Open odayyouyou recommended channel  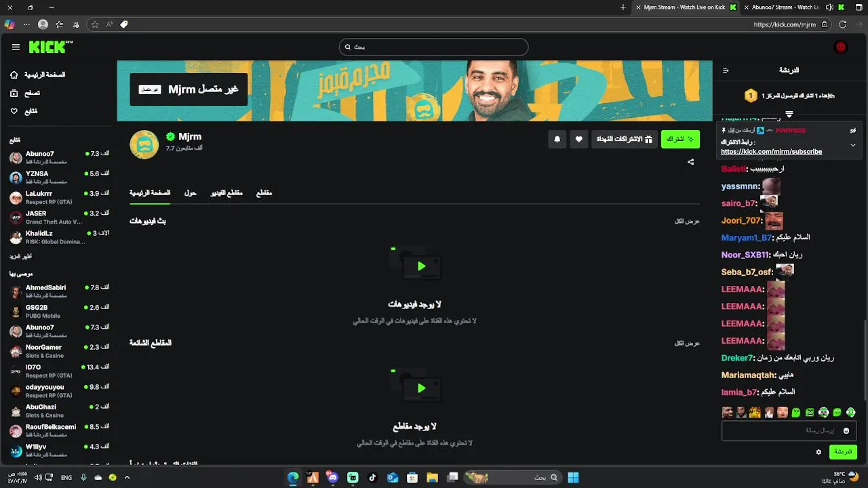tap(60, 391)
